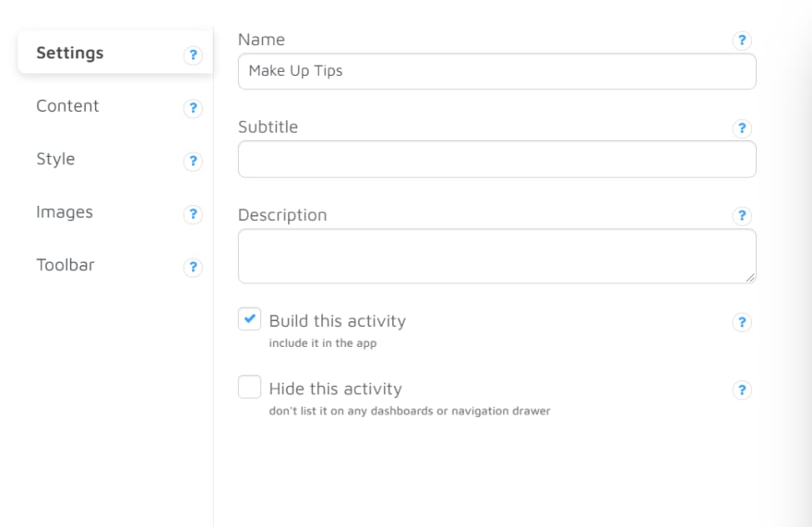
Task: Focus the empty Subtitle input field
Action: (x=496, y=159)
